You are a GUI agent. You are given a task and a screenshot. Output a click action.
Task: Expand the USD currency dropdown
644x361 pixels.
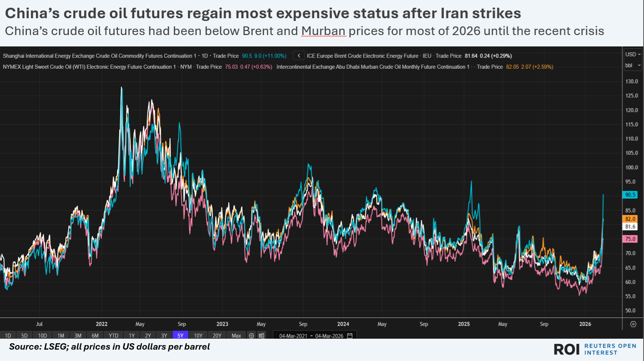[x=633, y=54]
